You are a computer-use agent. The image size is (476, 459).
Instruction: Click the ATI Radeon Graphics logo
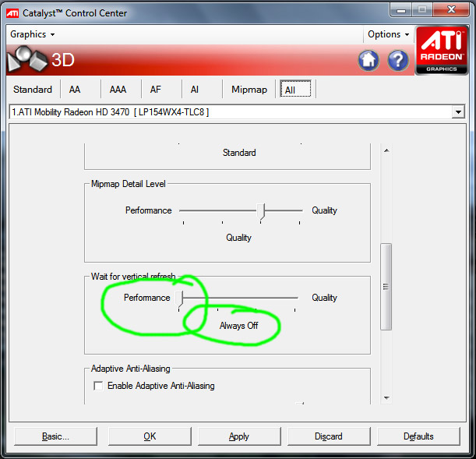pos(442,51)
